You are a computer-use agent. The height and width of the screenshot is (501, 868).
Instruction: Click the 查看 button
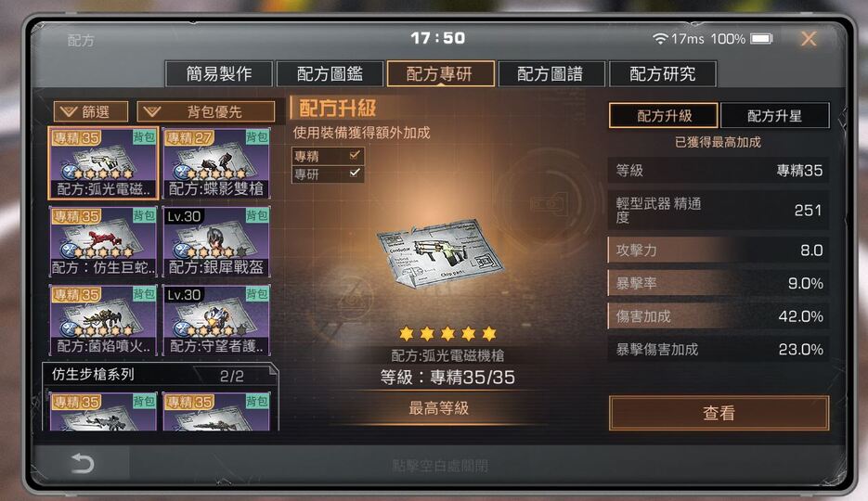[719, 413]
